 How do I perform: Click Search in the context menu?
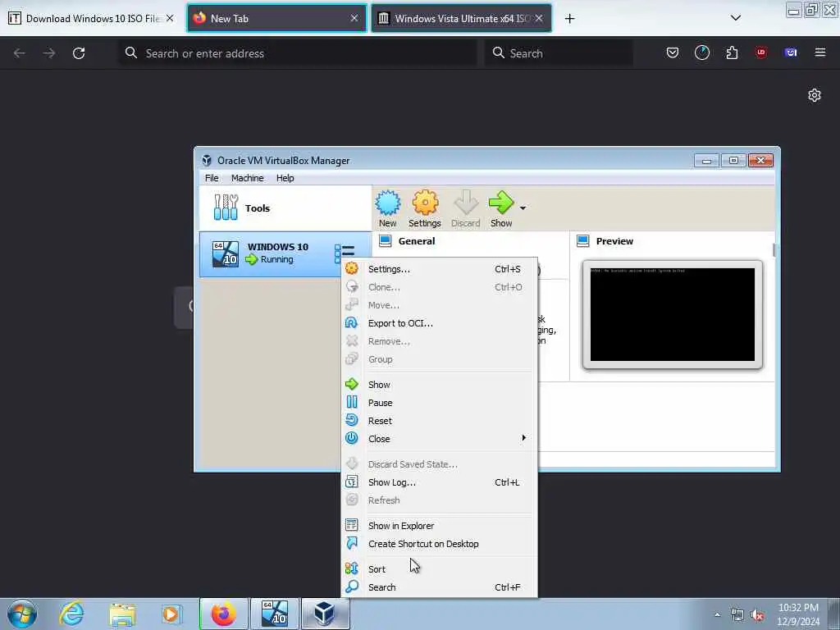pyautogui.click(x=440, y=587)
